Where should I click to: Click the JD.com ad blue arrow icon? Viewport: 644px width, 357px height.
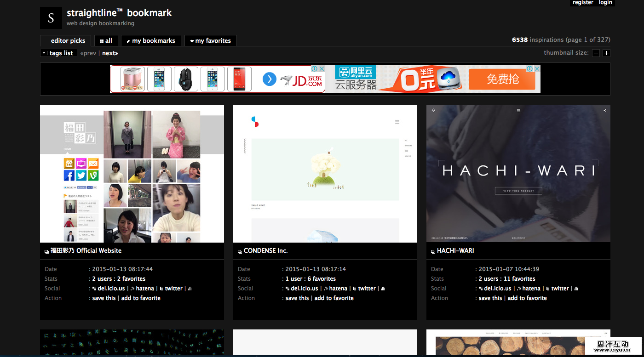[269, 79]
